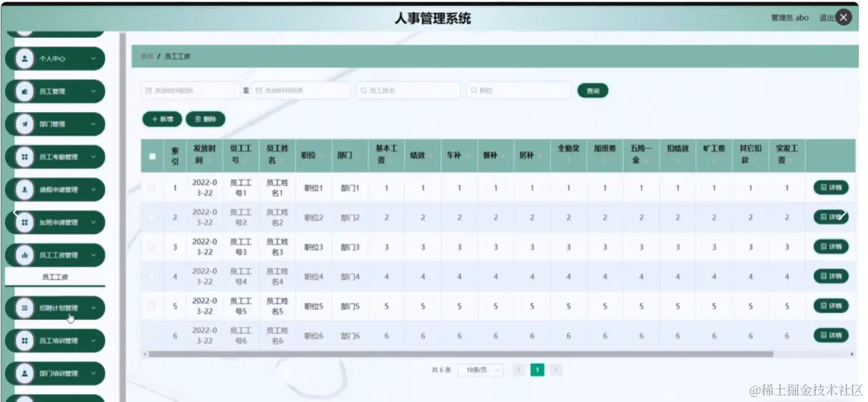Viewport: 868px width, 402px height.
Task: Click the search icon in 职位 field
Action: click(474, 91)
